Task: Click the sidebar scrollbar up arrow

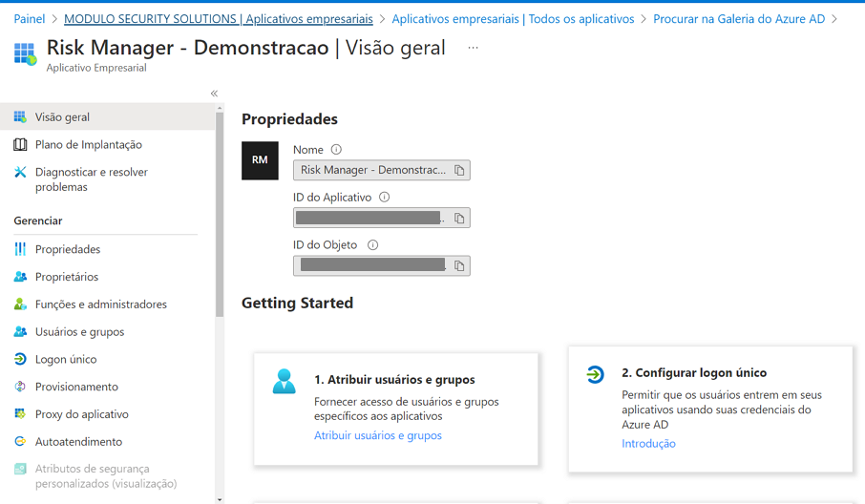Action: coord(220,109)
